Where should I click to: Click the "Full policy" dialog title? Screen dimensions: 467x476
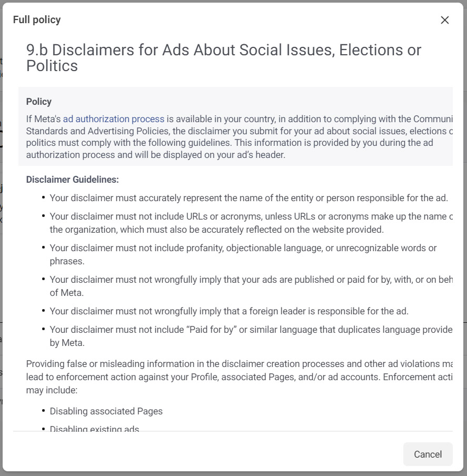(x=37, y=20)
